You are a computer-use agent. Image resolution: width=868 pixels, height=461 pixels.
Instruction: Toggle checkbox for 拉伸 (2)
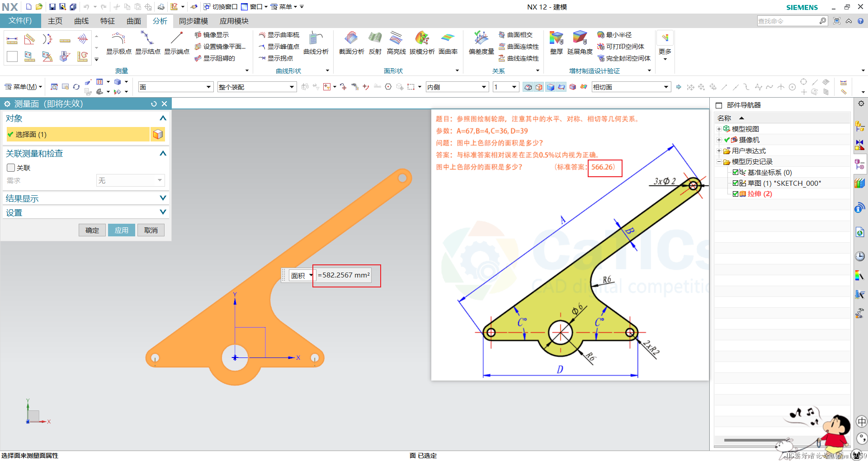click(x=736, y=194)
